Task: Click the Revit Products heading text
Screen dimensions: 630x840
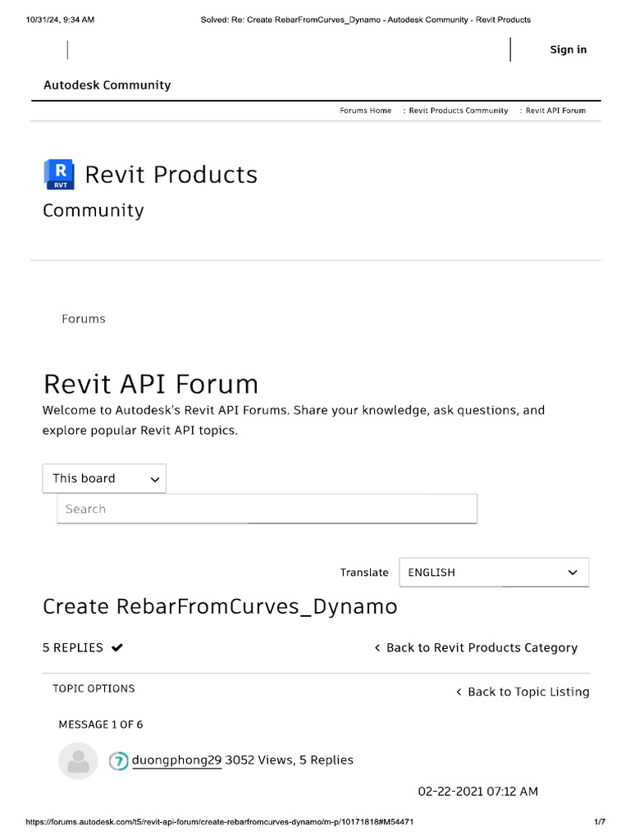Action: click(171, 175)
